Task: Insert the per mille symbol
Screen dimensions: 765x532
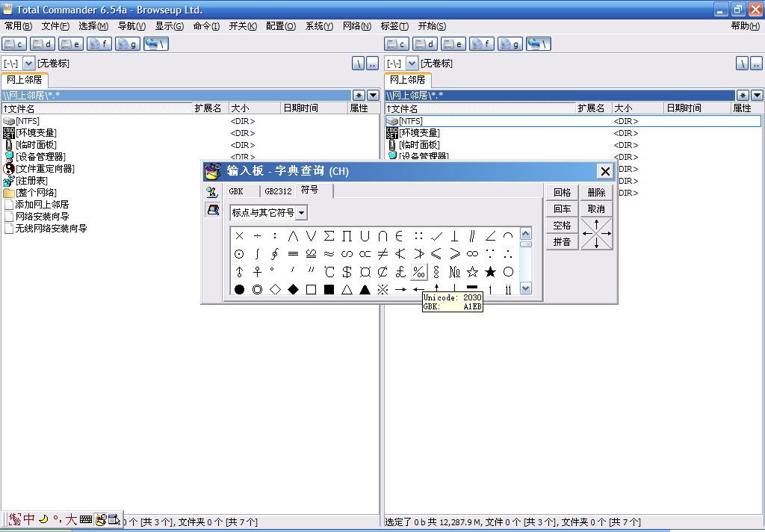Action: [418, 272]
